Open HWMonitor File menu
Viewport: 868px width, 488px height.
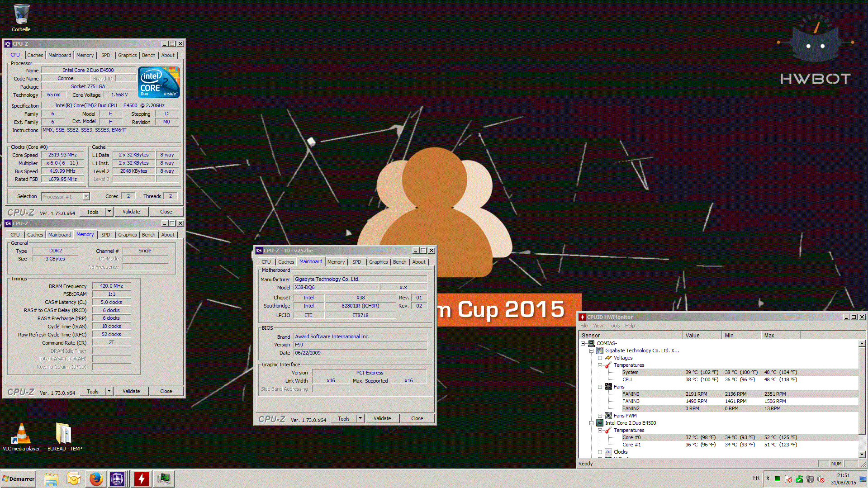click(584, 326)
